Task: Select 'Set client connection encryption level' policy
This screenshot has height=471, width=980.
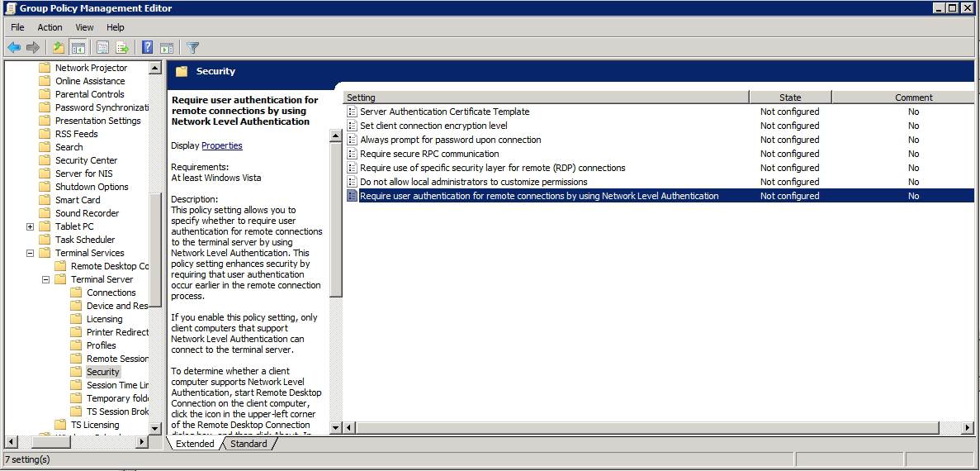Action: click(433, 126)
